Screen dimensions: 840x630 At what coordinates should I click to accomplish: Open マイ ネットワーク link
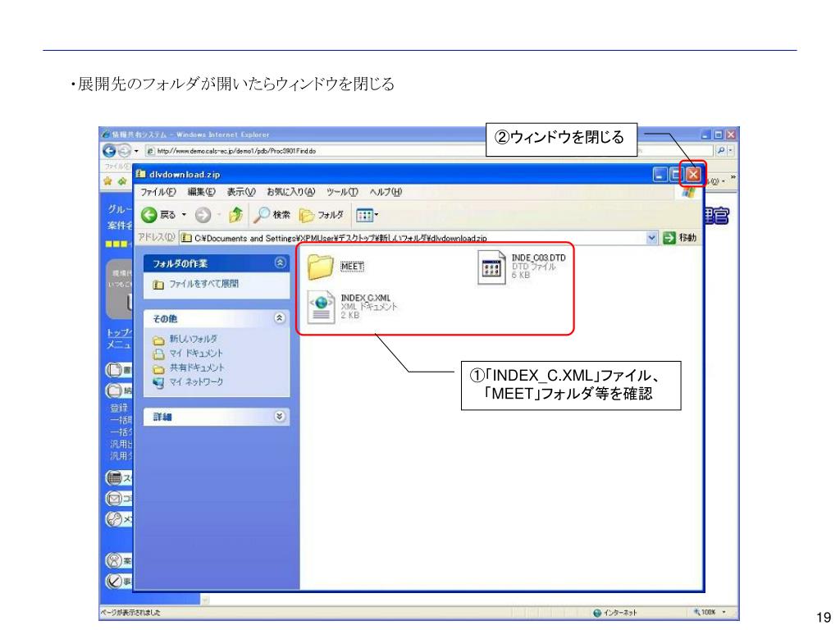click(x=196, y=382)
